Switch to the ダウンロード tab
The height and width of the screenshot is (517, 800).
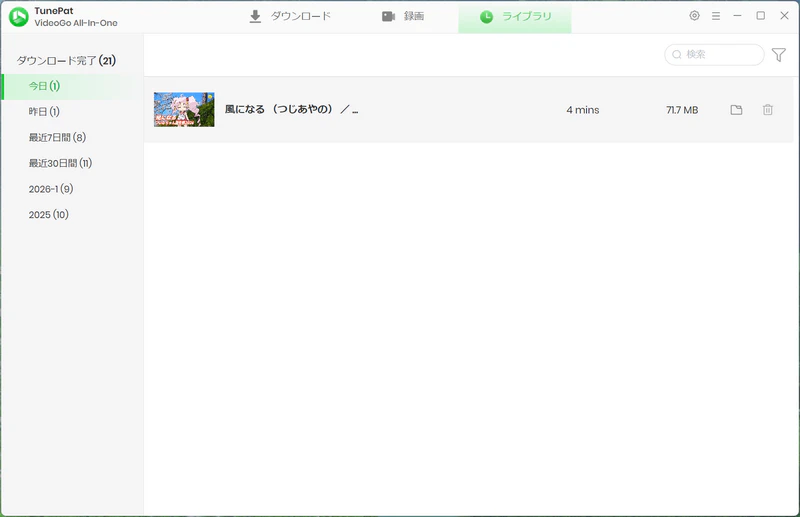290,16
